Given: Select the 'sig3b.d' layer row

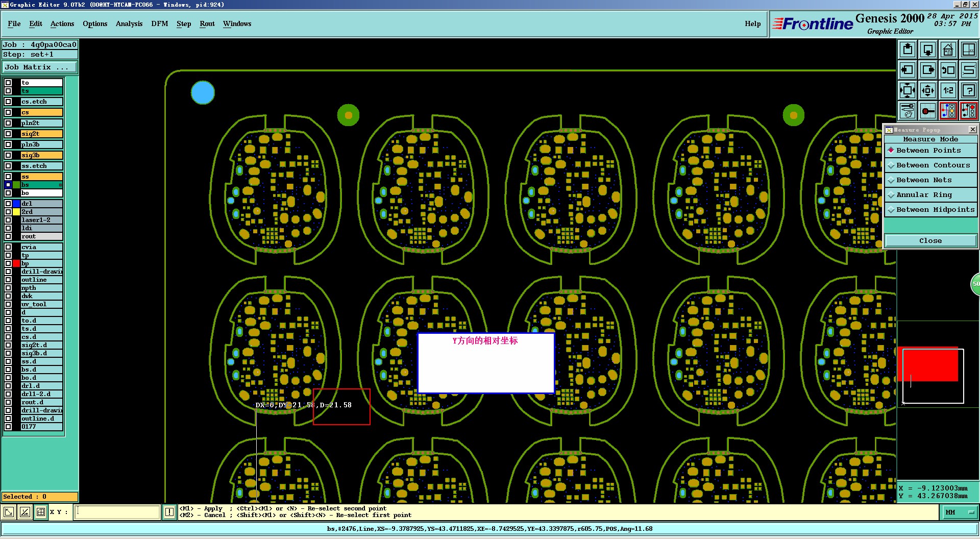Looking at the screenshot, I should tap(41, 353).
